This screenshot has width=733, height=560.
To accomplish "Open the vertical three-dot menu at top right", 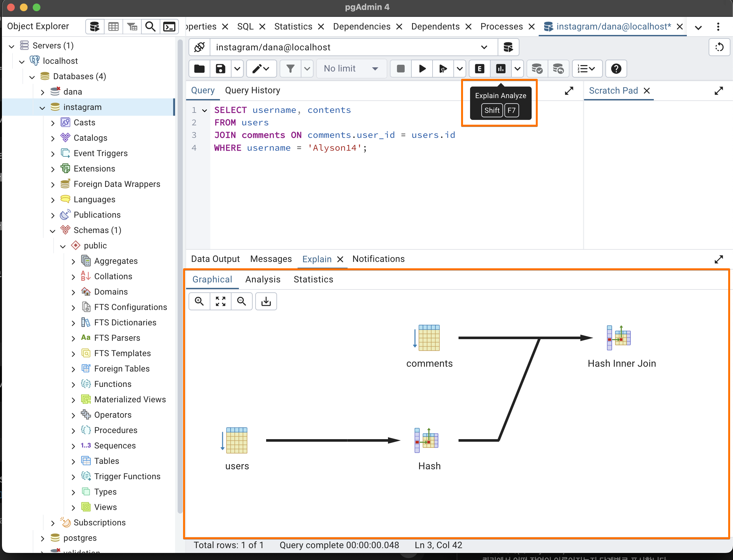I will (x=718, y=27).
